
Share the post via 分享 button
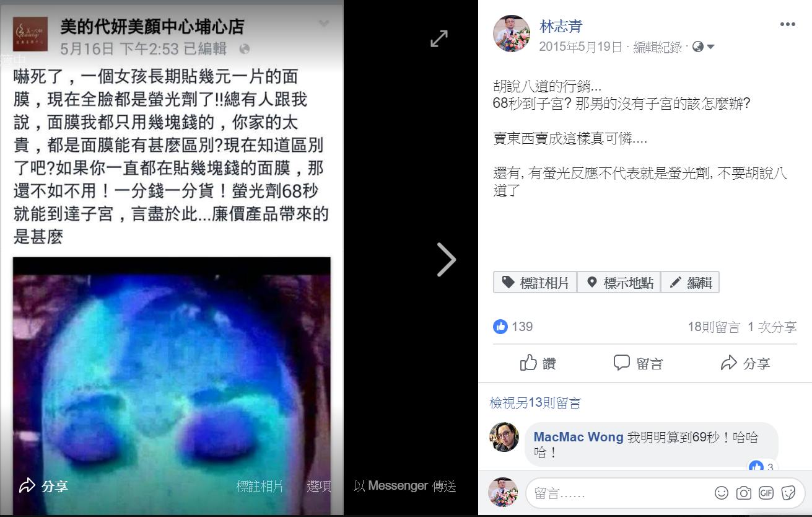click(746, 363)
